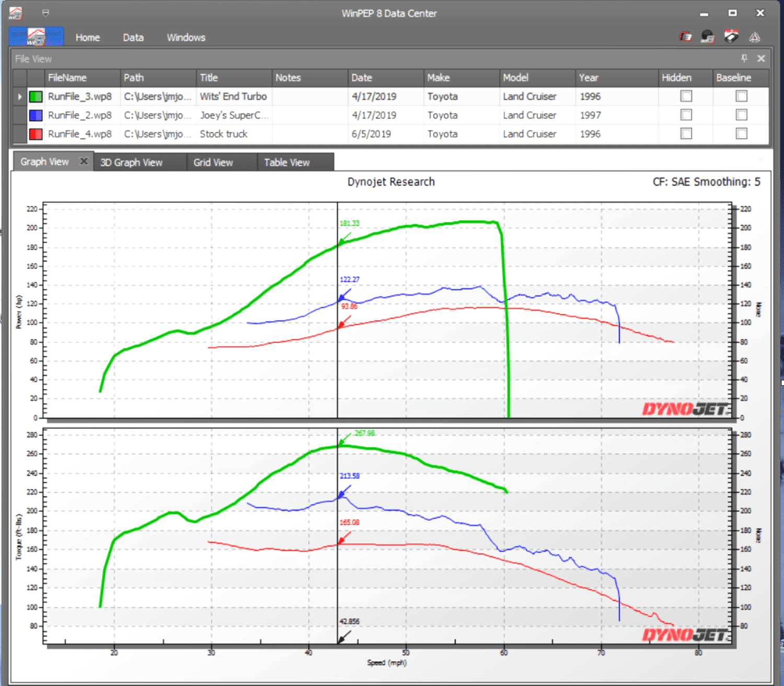Click the red number 3 icon in top-right toolbar
Viewport: 784px width, 686px height.
click(x=685, y=37)
